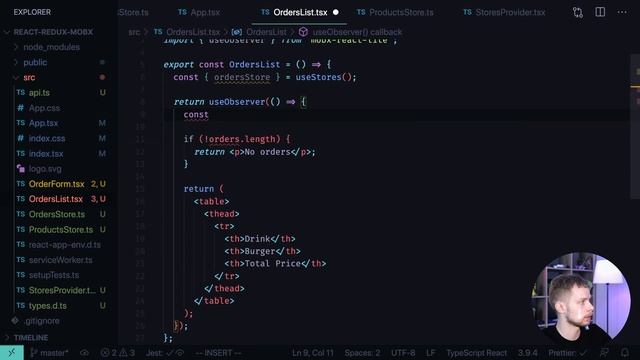Screen dimensions: 640x360
Task: Click the useObserver() callback breadcrumb text
Action: (x=357, y=32)
